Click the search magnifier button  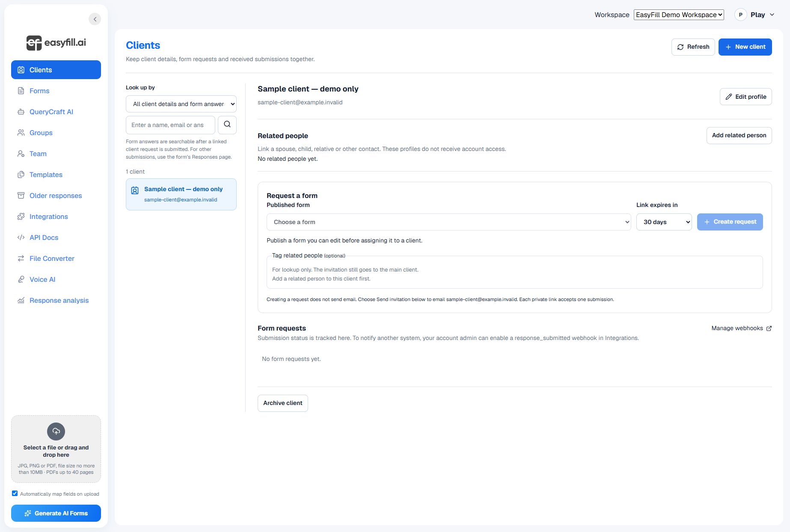(227, 125)
